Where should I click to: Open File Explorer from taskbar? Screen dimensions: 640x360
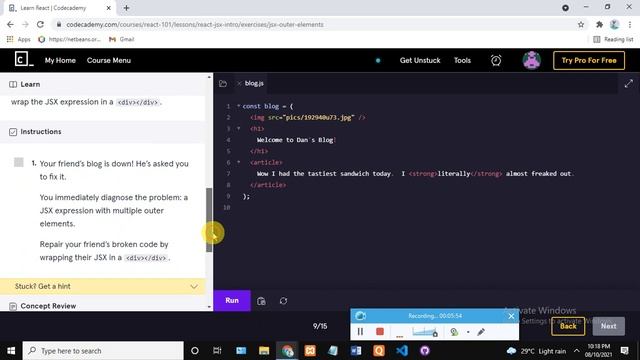coord(264,351)
